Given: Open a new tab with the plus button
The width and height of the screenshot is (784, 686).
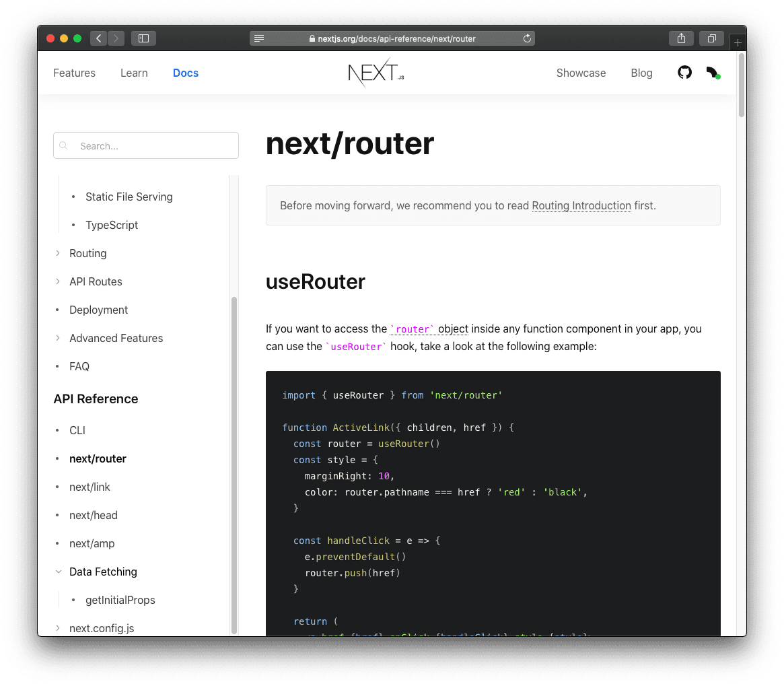Looking at the screenshot, I should [738, 42].
